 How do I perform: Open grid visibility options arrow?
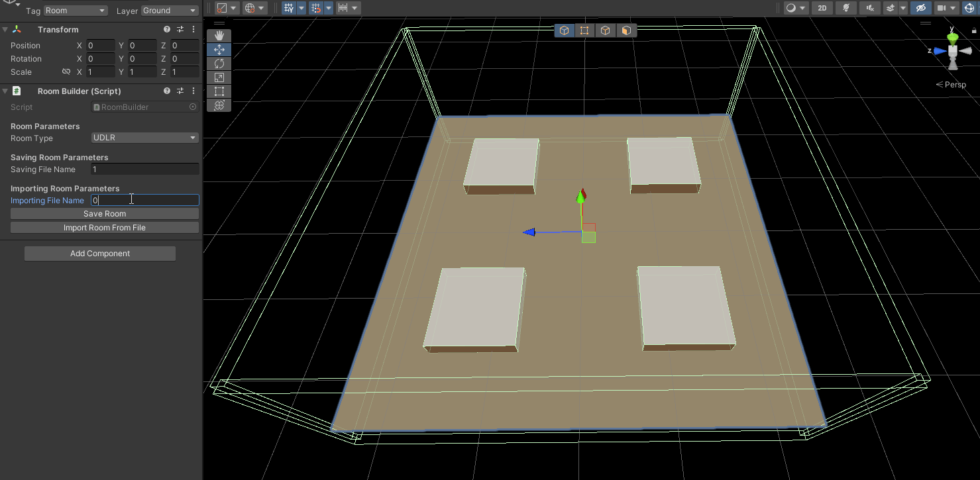(301, 8)
